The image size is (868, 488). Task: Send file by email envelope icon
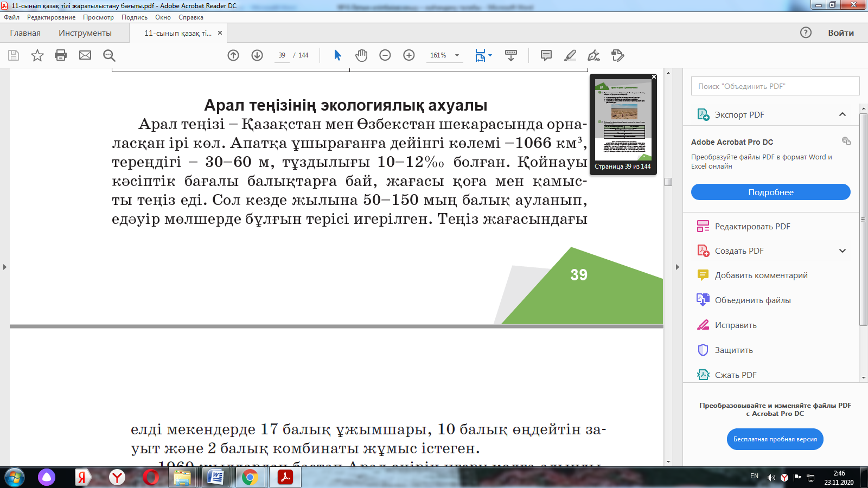coord(85,55)
